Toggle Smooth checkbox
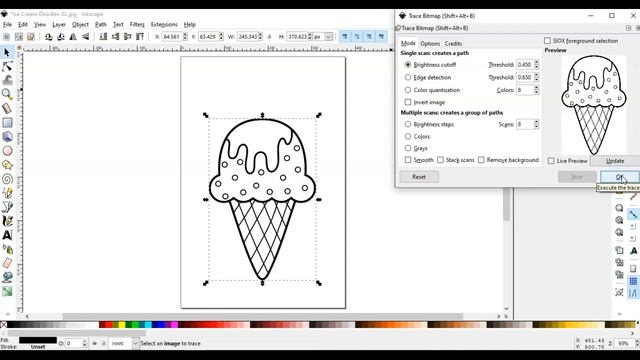Image resolution: width=640 pixels, height=360 pixels. 408,160
